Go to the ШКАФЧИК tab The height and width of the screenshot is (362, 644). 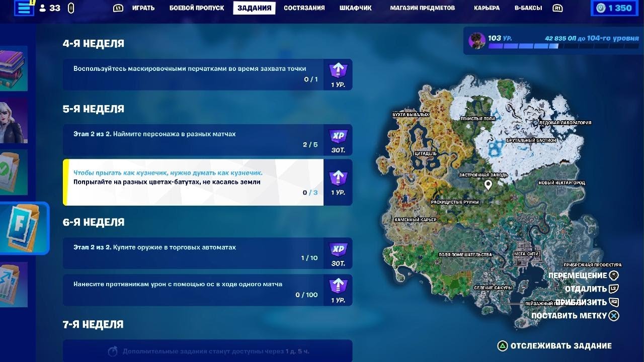355,8
